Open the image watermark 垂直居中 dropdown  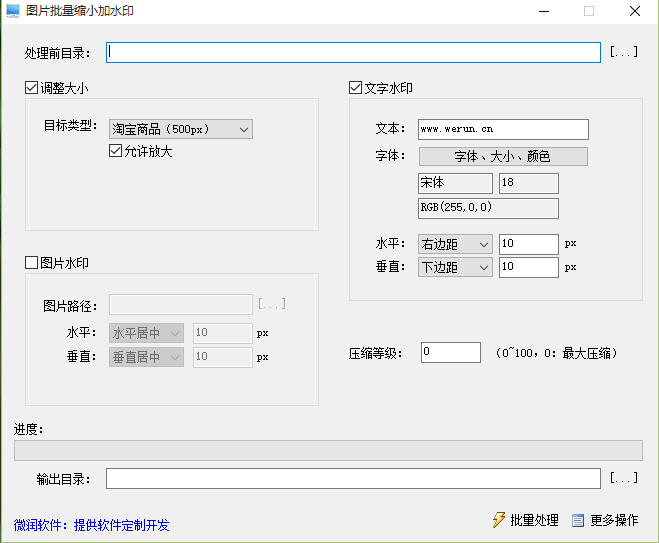coord(146,357)
